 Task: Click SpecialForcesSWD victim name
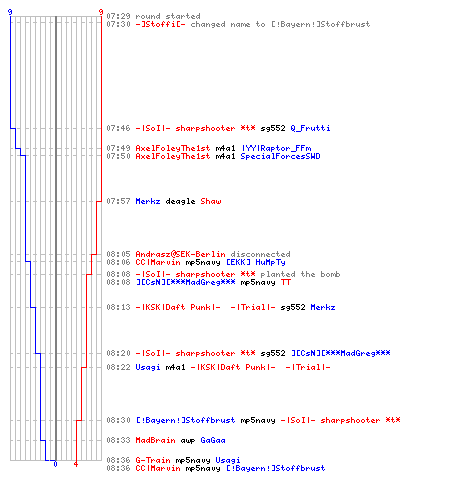click(x=280, y=156)
